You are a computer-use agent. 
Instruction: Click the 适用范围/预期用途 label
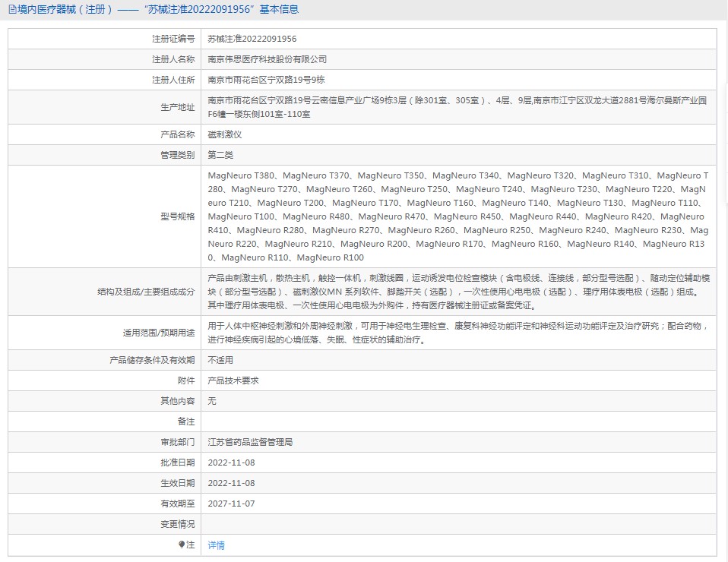point(159,333)
